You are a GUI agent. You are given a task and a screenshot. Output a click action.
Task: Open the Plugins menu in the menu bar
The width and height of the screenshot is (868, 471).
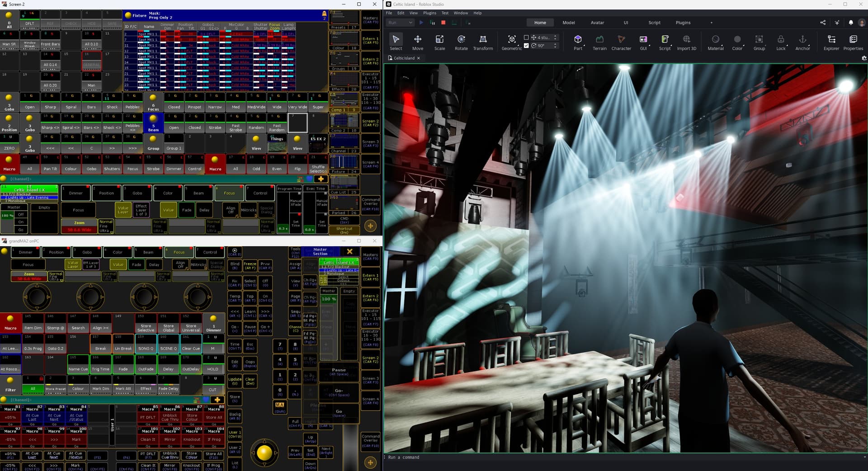(x=429, y=13)
